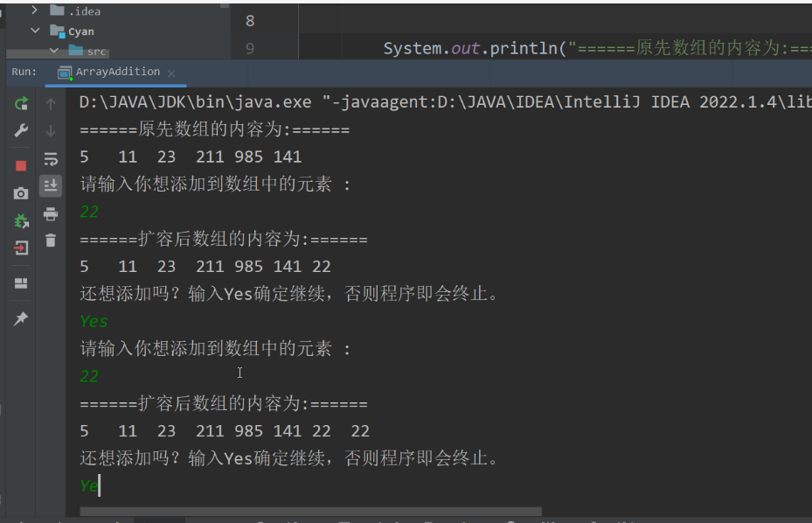Stop the running program
The width and height of the screenshot is (812, 523).
[x=21, y=165]
